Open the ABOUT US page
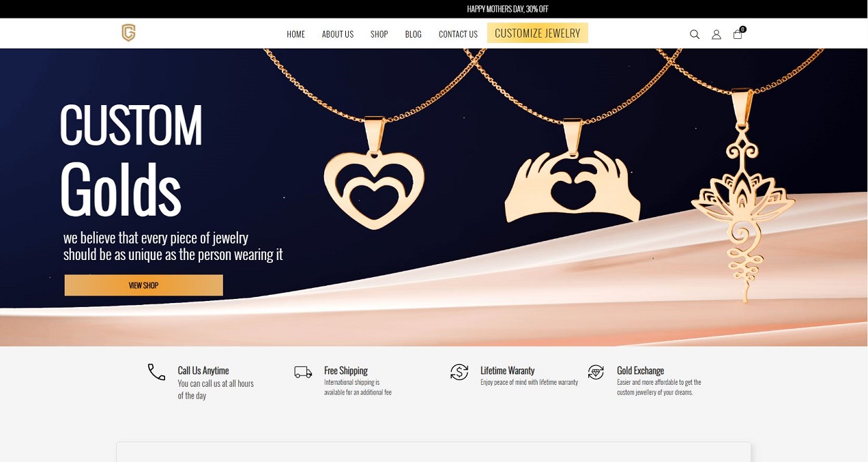Screen dimensions: 868x462 pyautogui.click(x=338, y=34)
